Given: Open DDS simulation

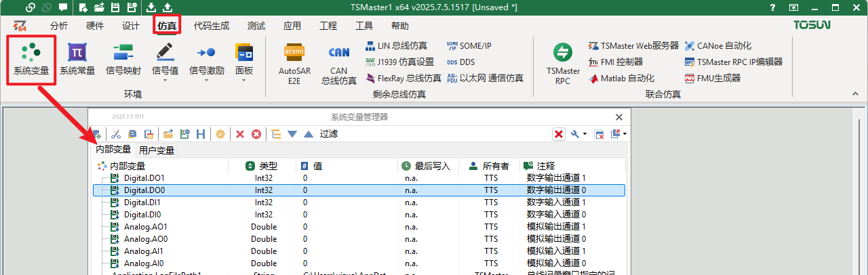Looking at the screenshot, I should point(461,62).
